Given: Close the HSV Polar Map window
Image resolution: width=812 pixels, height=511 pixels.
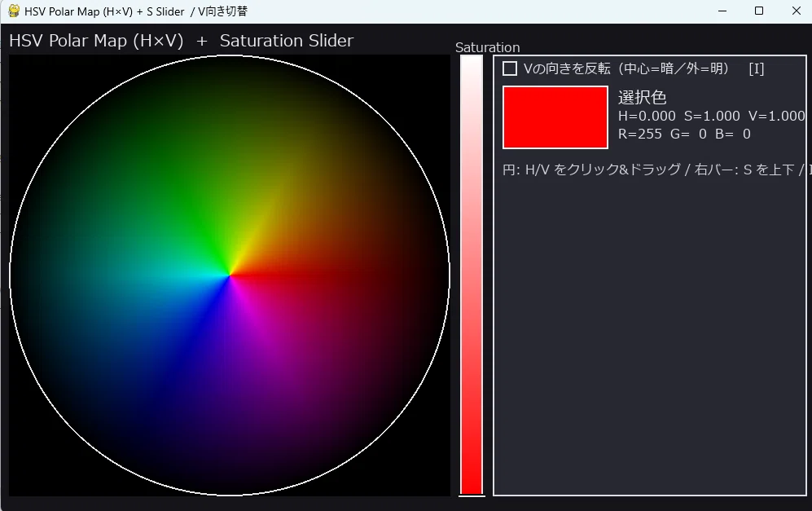Looking at the screenshot, I should pos(796,11).
